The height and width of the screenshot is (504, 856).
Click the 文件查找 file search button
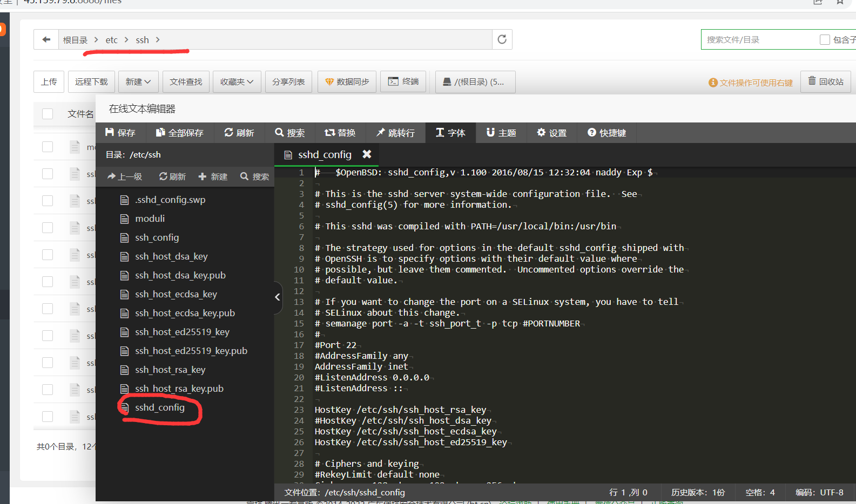coord(186,81)
